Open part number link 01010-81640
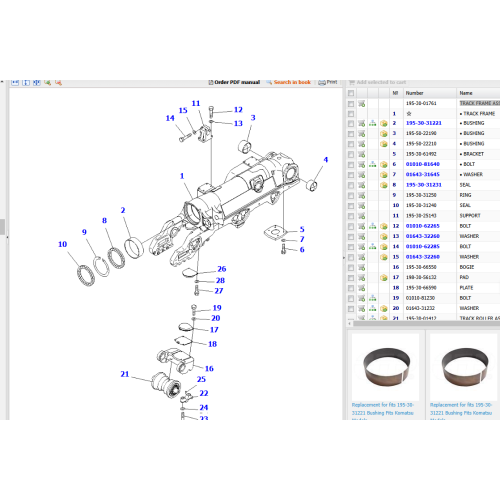Screen dimensions: 500x500 tap(423, 164)
